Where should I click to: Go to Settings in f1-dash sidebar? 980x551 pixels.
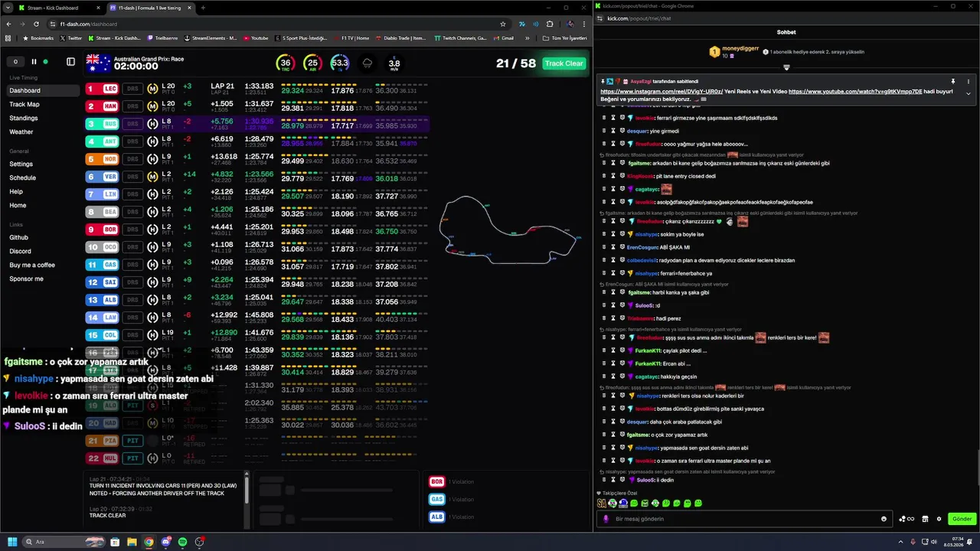click(21, 164)
